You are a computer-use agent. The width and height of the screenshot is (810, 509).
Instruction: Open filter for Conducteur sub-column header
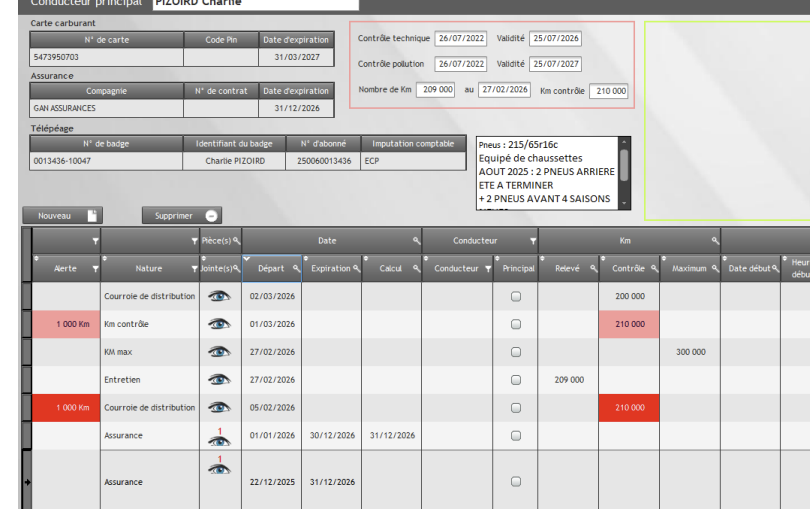(x=488, y=268)
